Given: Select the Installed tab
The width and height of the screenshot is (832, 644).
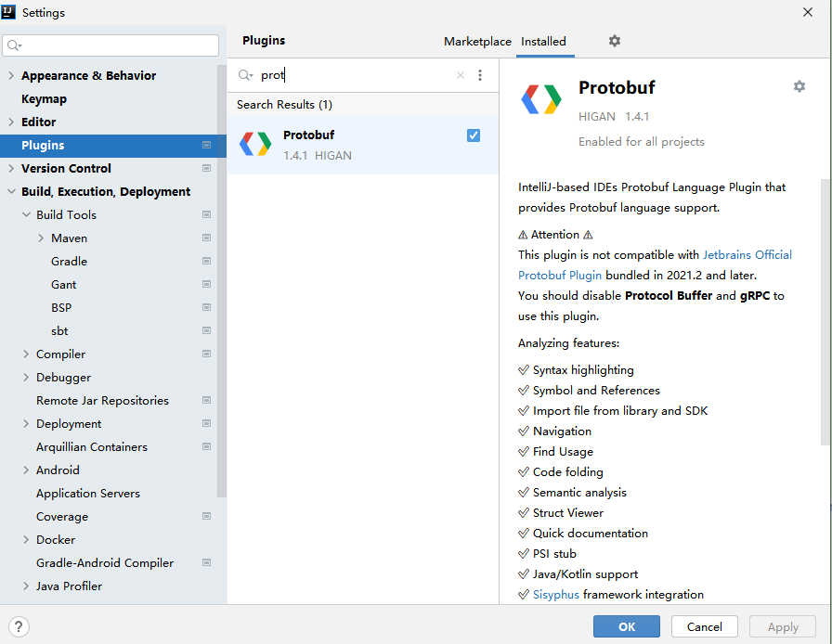Looking at the screenshot, I should (x=543, y=42).
